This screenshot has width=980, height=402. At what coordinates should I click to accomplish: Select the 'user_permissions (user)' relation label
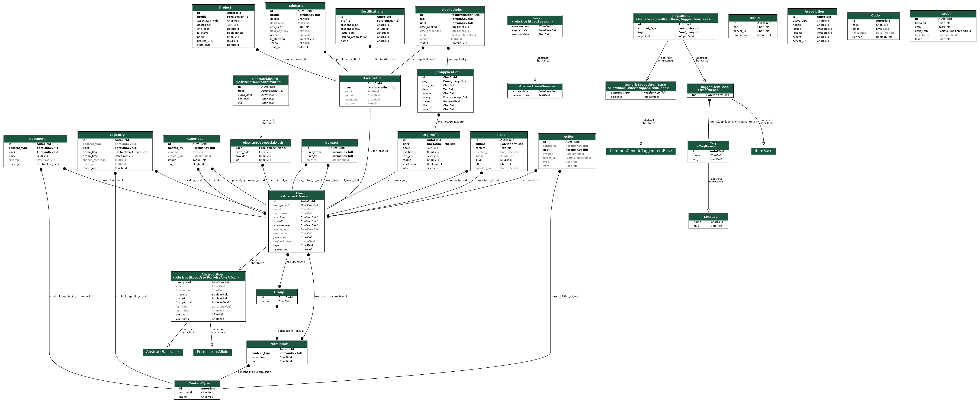(331, 297)
